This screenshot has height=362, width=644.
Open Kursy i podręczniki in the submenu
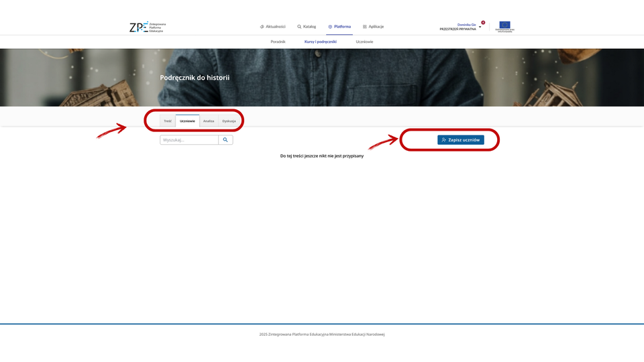coord(321,42)
